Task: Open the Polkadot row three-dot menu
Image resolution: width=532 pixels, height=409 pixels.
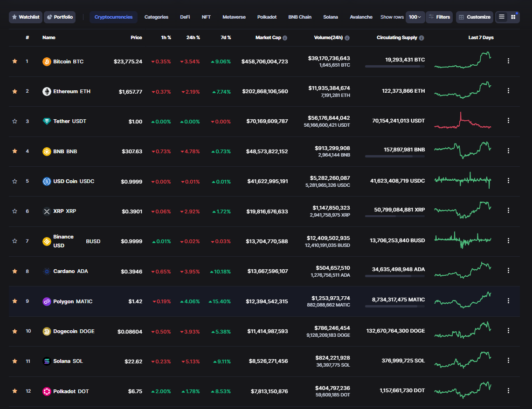Action: 508,391
